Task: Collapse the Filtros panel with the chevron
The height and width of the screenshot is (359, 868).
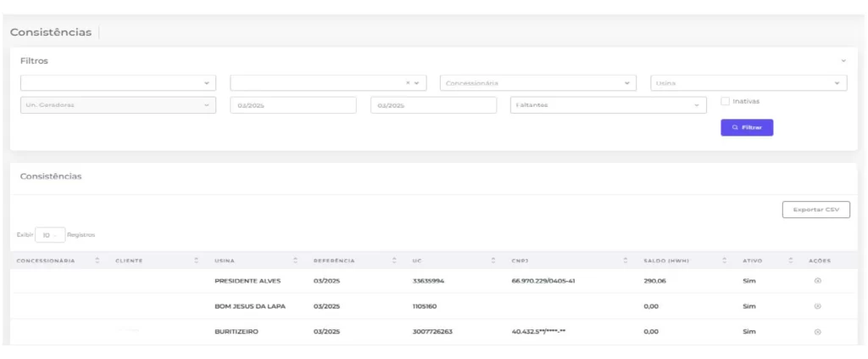Action: 843,61
